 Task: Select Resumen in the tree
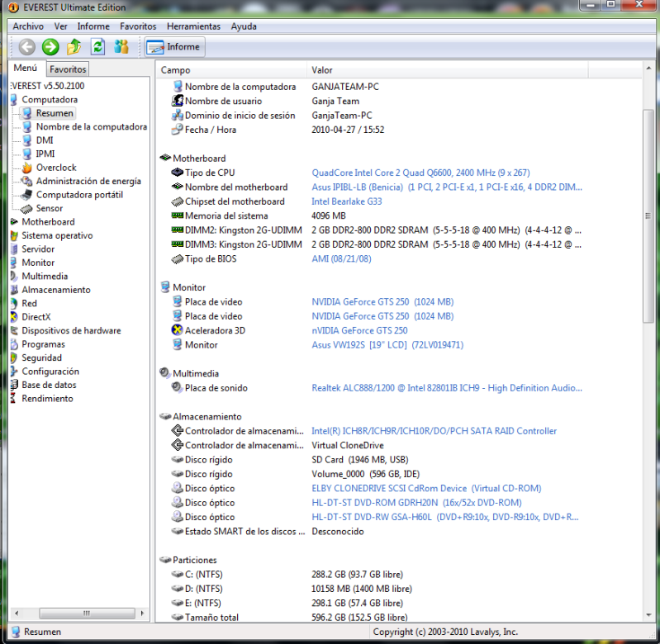[x=55, y=113]
